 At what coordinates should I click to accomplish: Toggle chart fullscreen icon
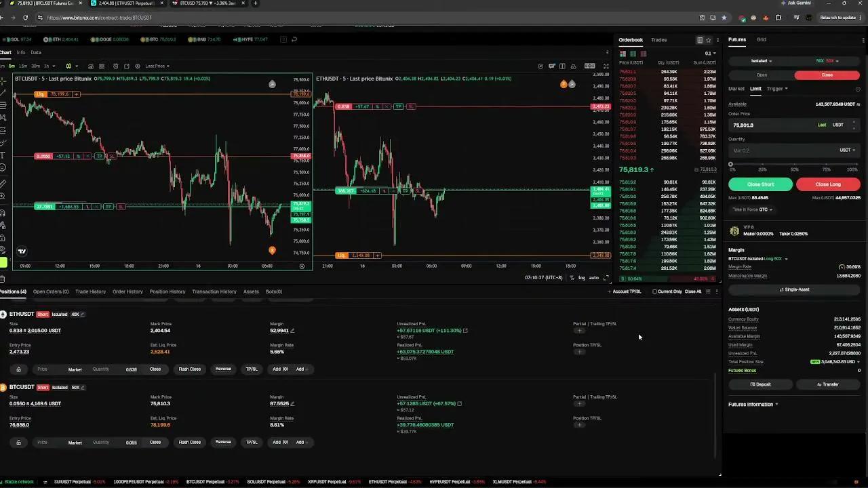tap(606, 66)
